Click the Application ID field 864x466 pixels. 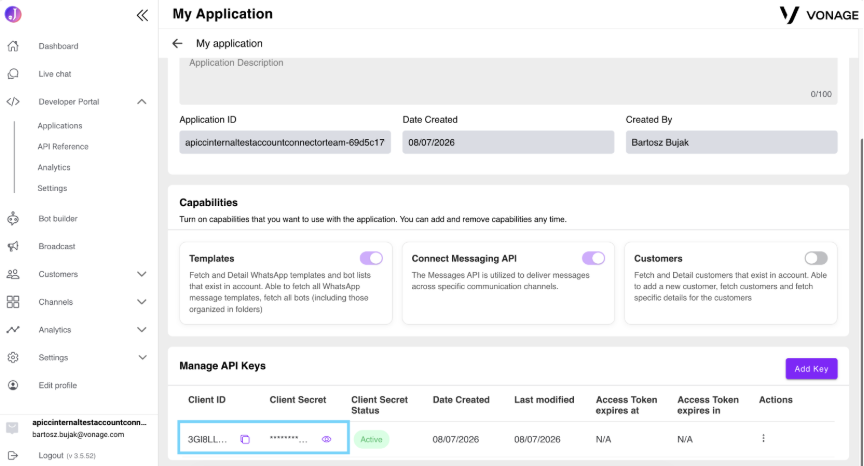point(285,143)
